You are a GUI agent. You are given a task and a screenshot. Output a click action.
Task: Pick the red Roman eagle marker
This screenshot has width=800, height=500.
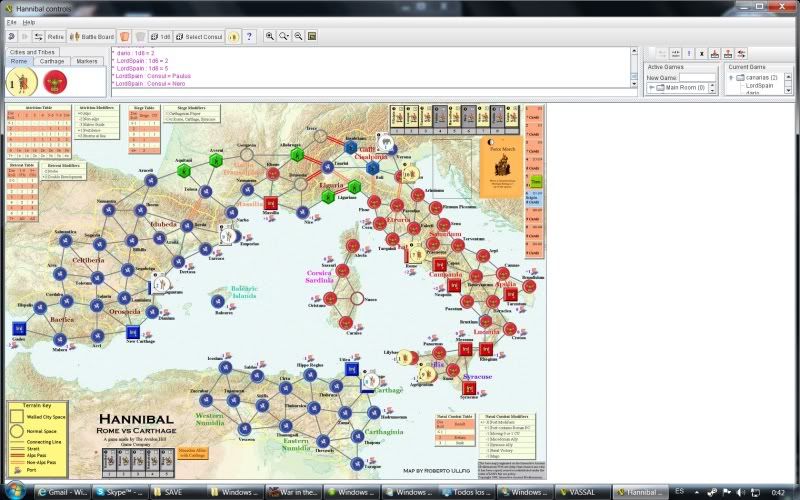[x=55, y=82]
